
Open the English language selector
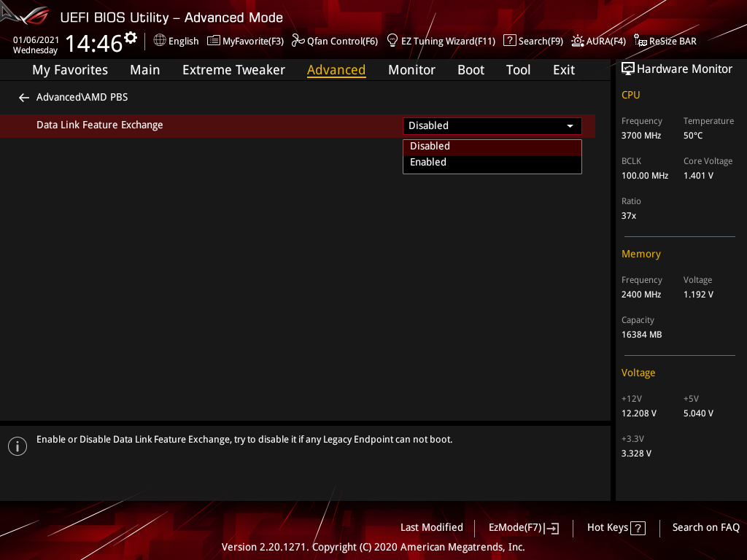click(176, 41)
